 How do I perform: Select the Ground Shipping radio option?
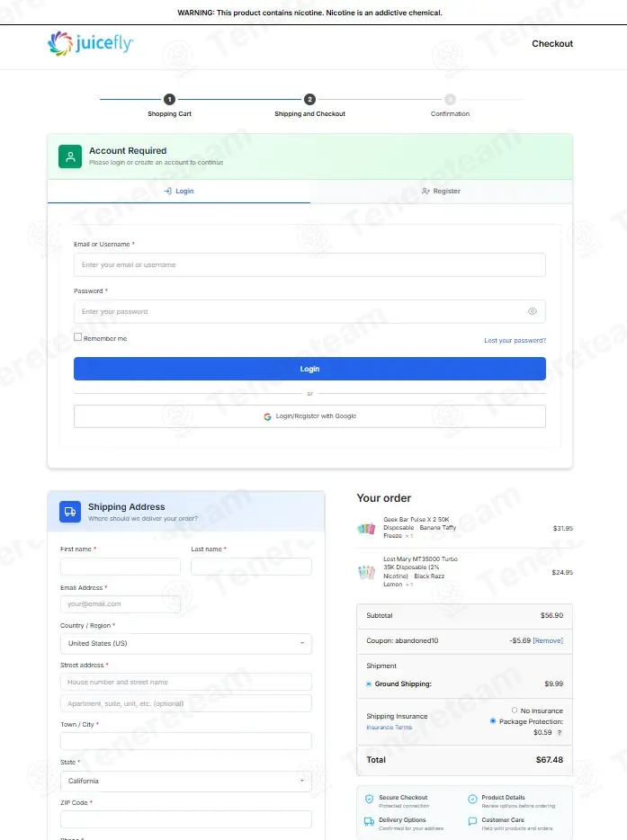tap(369, 684)
